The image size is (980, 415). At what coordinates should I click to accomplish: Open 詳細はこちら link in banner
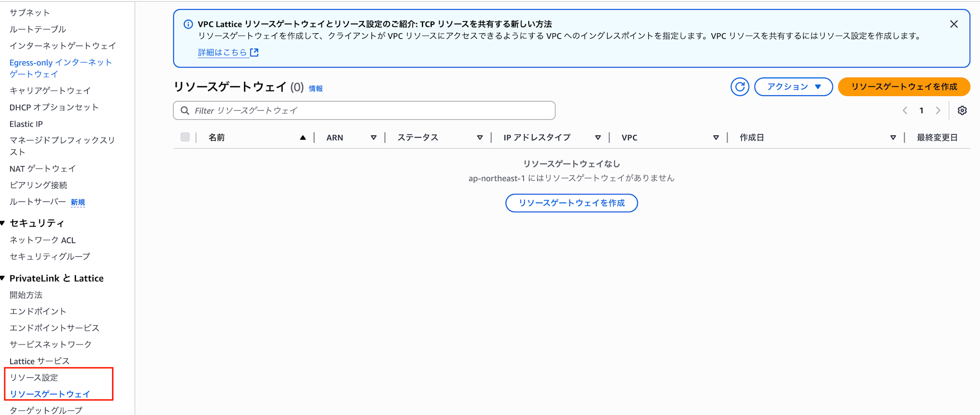click(228, 52)
